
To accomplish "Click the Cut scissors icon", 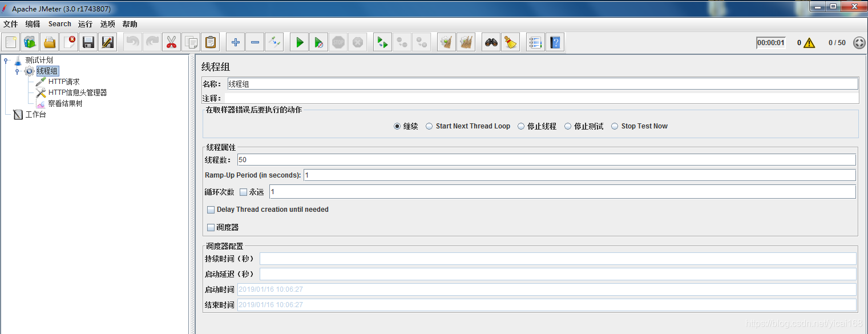I will point(171,42).
